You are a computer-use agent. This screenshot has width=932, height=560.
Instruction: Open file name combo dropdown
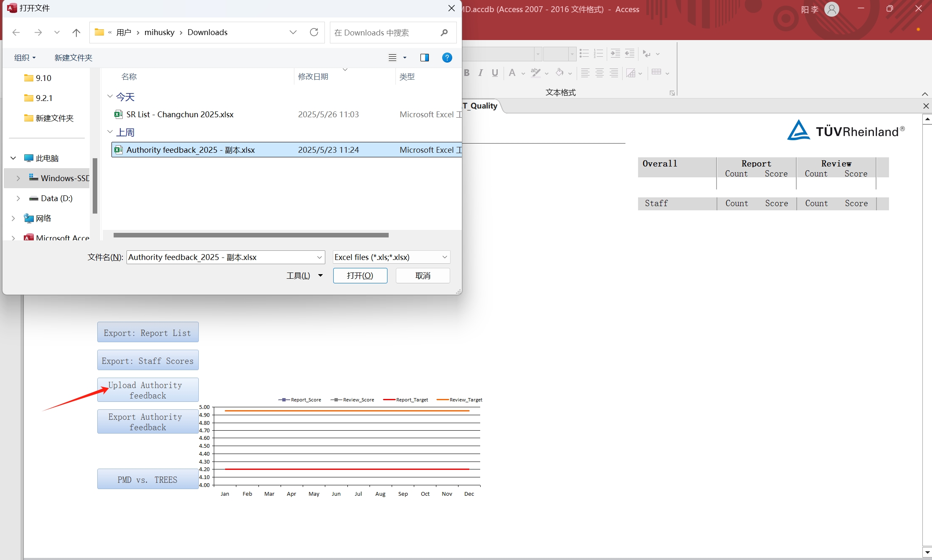point(319,257)
